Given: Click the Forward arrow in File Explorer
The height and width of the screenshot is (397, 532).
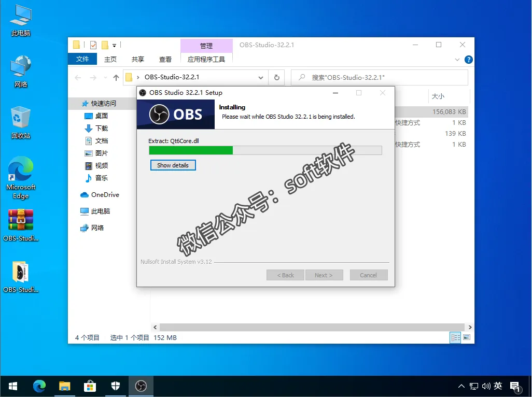Looking at the screenshot, I should (x=93, y=78).
